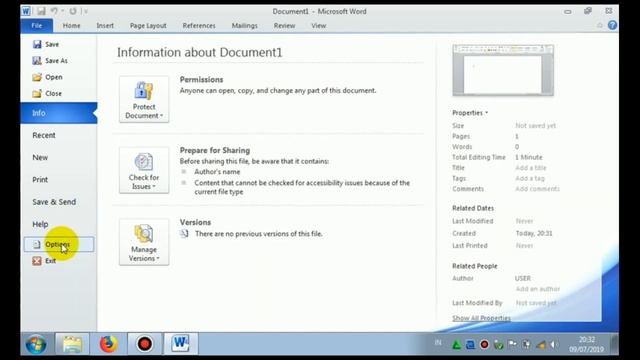Open Windows Explorer from taskbar
This screenshot has height=360, width=640.
72,344
